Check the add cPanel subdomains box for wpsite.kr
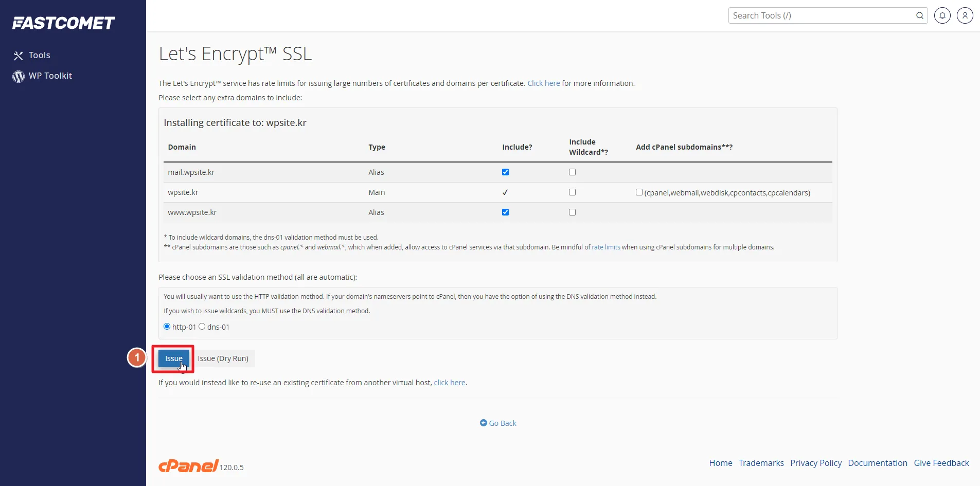The image size is (980, 486). click(x=639, y=192)
